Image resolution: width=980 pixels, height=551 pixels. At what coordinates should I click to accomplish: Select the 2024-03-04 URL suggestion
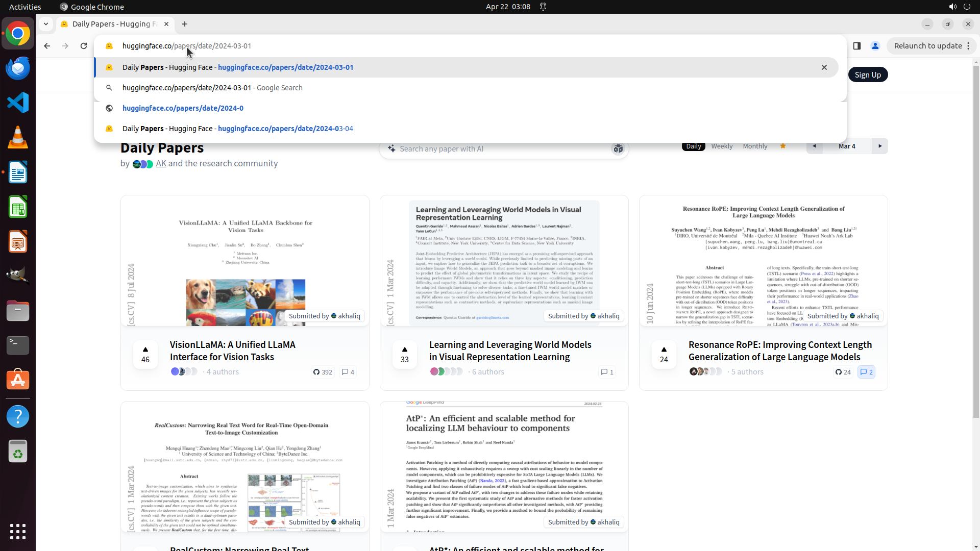286,129
